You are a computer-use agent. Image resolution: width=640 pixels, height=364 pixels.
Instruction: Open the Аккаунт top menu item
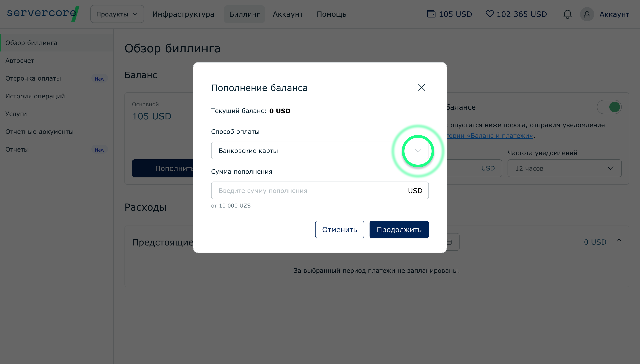288,14
